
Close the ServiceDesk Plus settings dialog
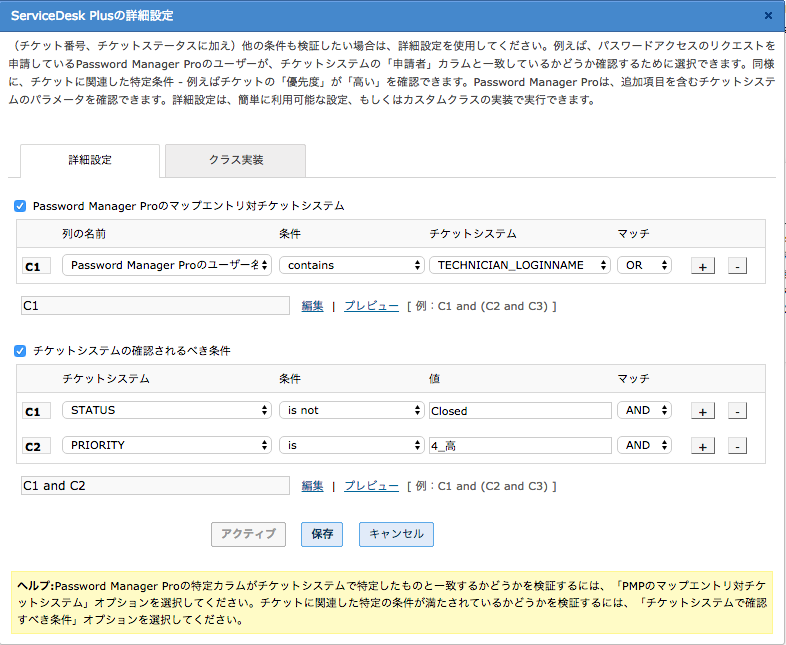click(x=768, y=16)
